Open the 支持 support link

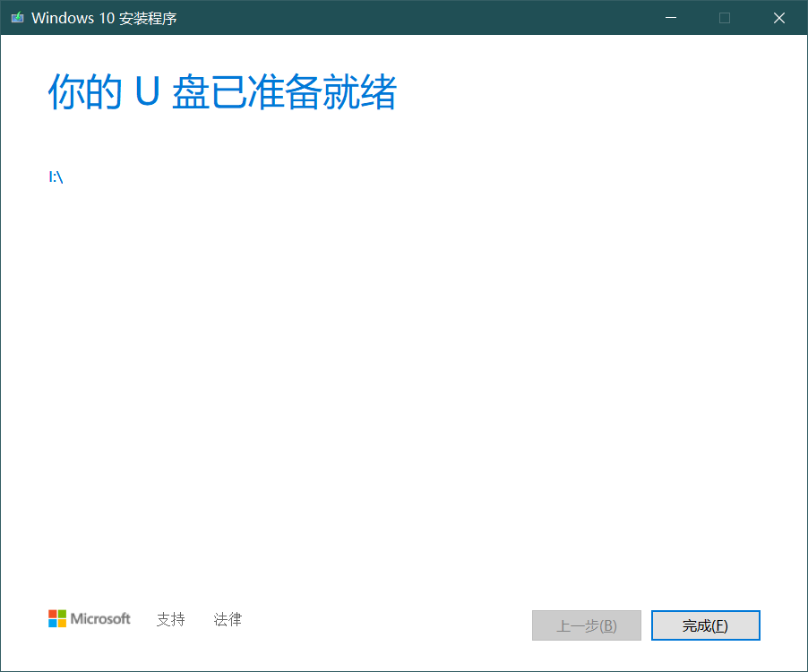coord(170,619)
